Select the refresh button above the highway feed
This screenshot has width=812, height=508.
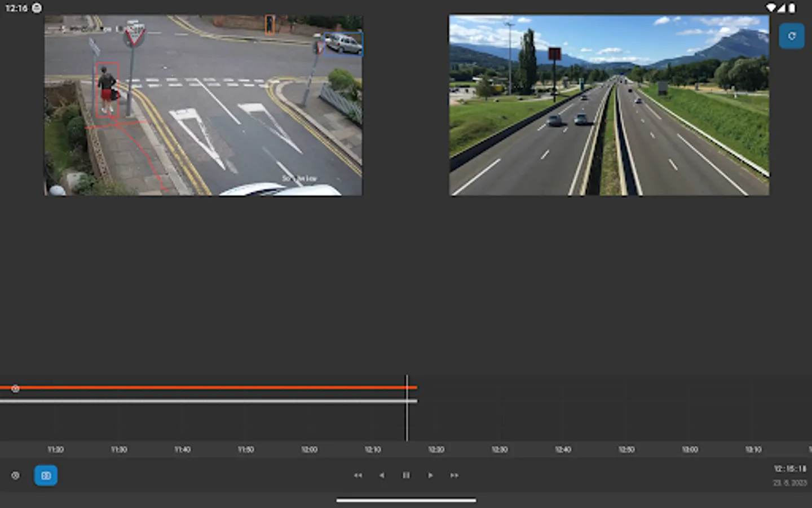pos(792,36)
